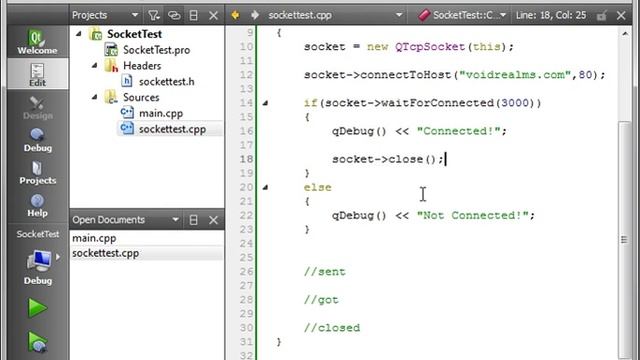Close the Open Documents pane

(213, 220)
